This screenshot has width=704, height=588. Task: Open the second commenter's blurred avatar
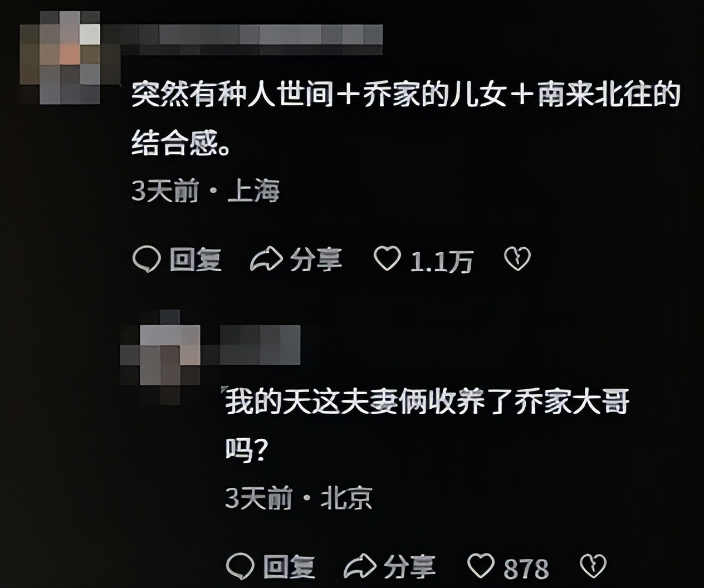[160, 356]
